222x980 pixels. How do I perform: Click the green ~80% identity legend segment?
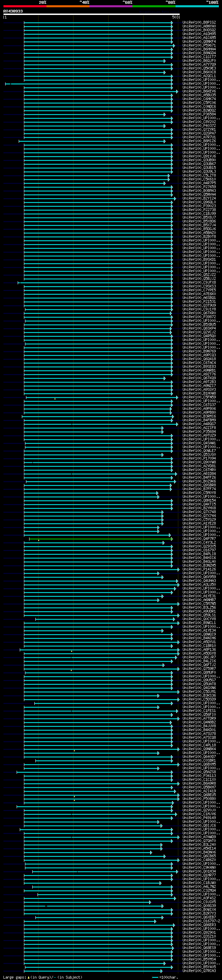click(x=154, y=6)
